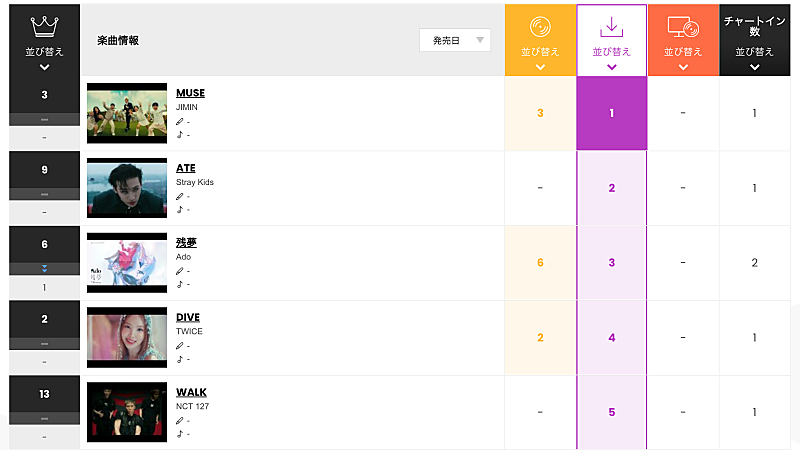
Task: Click the WALK video thumbnail
Action: pyautogui.click(x=127, y=412)
